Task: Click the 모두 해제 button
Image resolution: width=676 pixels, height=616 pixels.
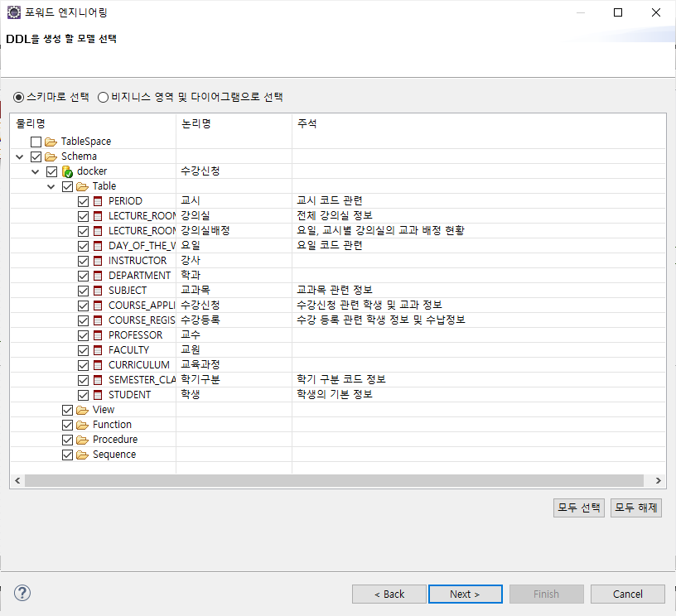Action: click(x=636, y=508)
